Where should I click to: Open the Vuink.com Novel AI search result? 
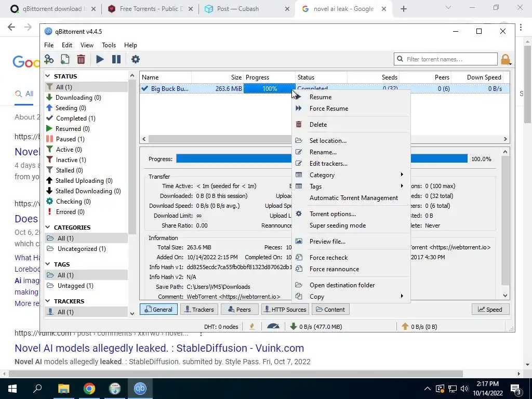(x=159, y=348)
